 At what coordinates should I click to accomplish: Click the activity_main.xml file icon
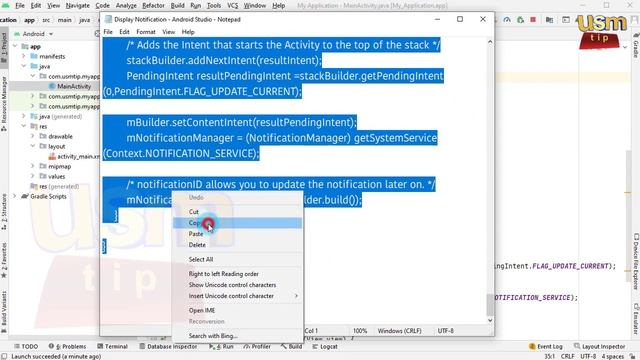tap(52, 156)
